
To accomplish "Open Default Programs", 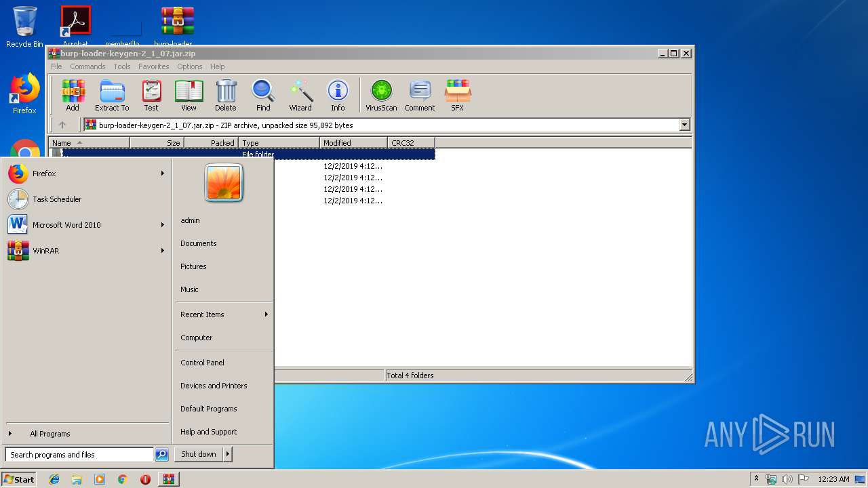I will click(209, 409).
